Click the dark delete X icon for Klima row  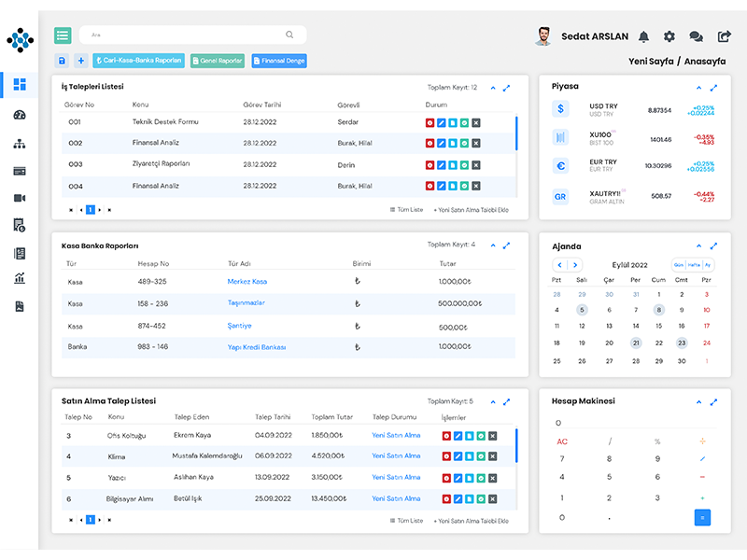(x=493, y=456)
